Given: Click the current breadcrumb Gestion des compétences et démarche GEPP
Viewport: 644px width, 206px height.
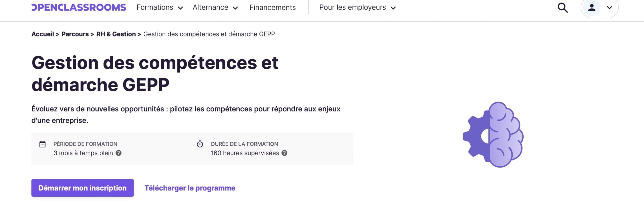Looking at the screenshot, I should point(209,34).
